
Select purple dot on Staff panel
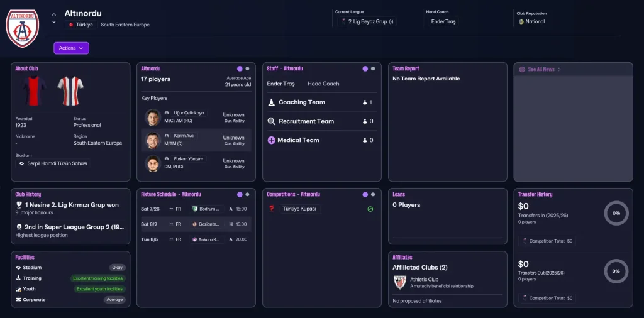point(365,69)
